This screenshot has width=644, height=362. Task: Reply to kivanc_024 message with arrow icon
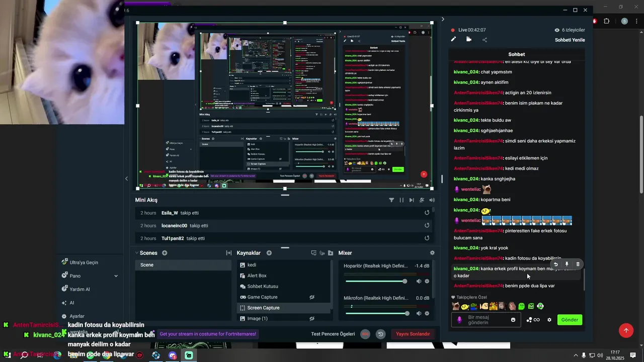(x=555, y=264)
